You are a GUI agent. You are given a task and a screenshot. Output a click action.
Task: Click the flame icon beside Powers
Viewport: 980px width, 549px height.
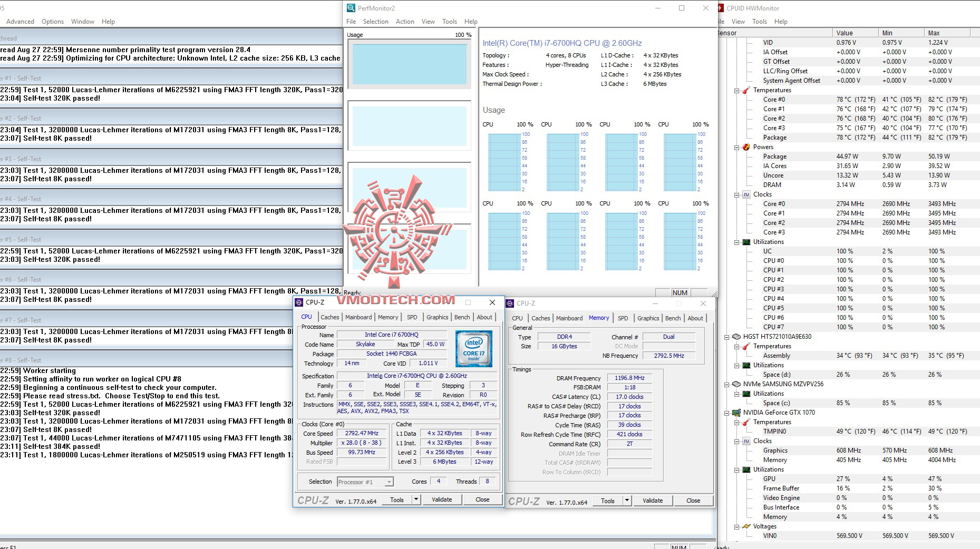point(746,147)
